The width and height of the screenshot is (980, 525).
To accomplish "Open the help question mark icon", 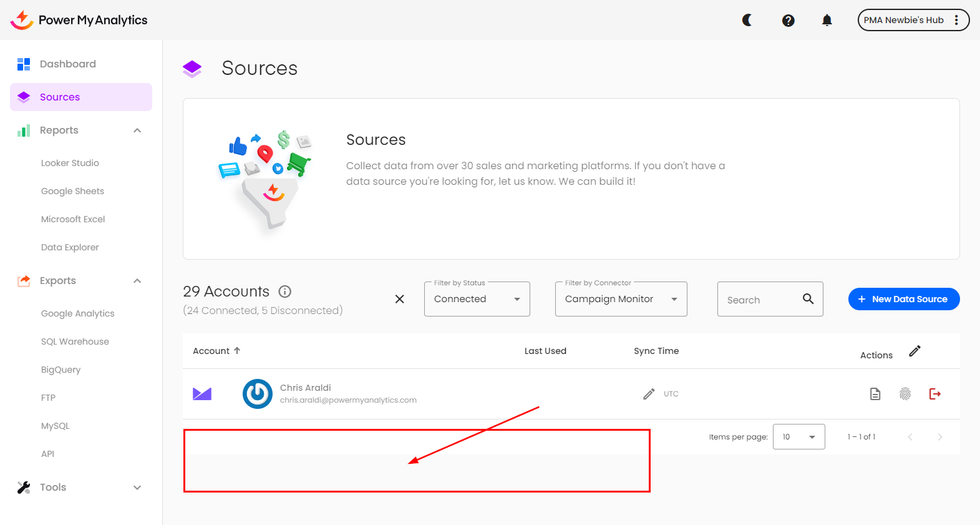I will [788, 21].
